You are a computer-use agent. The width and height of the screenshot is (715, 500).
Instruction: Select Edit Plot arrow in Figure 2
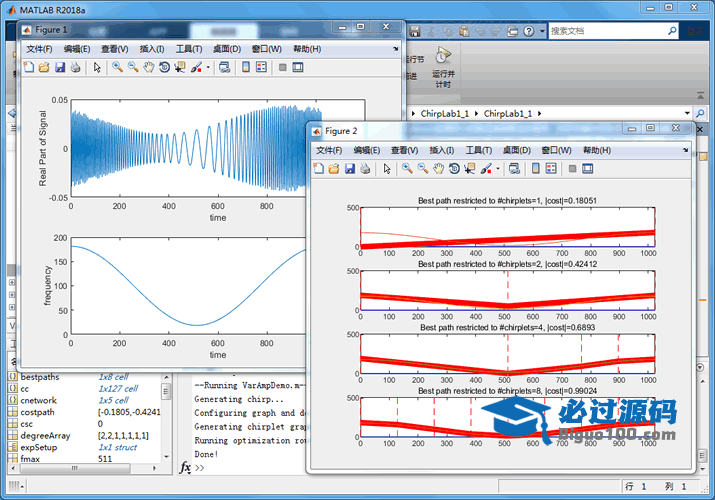pos(387,169)
